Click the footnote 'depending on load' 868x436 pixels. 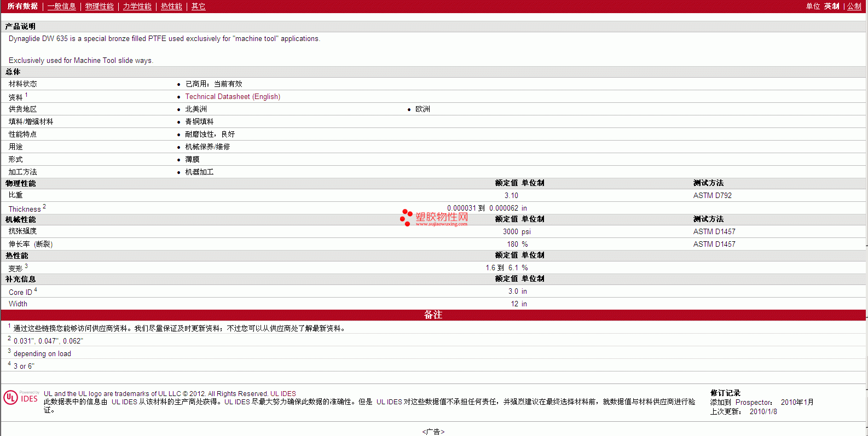(42, 353)
